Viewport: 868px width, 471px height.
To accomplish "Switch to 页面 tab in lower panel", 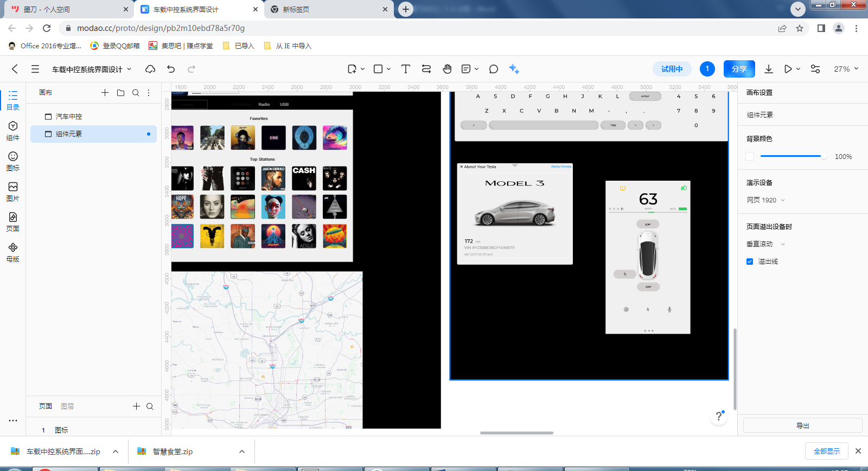I will [46, 406].
